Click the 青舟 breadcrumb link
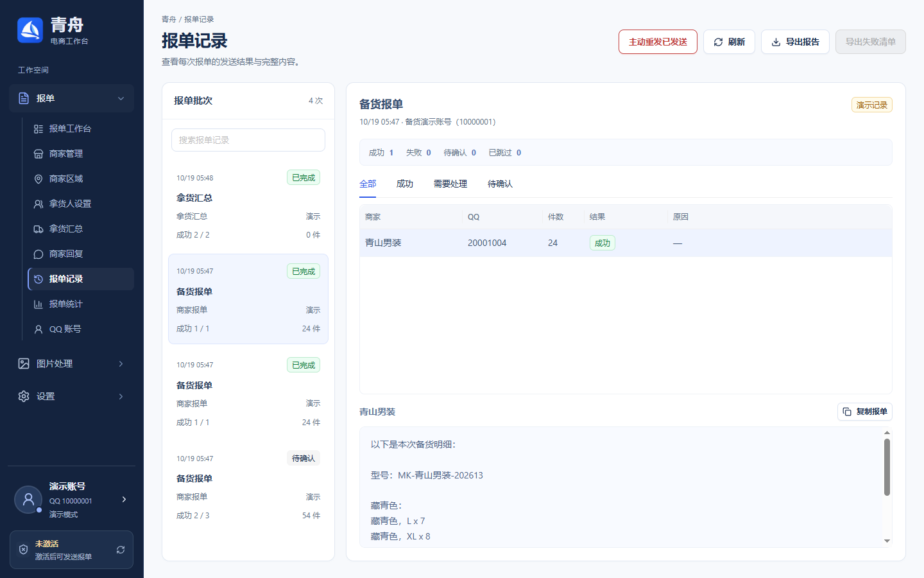The image size is (924, 578). (169, 19)
